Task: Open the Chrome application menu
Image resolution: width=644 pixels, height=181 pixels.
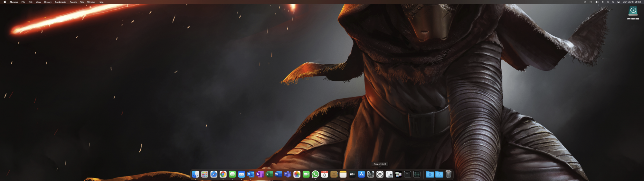Action: (x=14, y=2)
